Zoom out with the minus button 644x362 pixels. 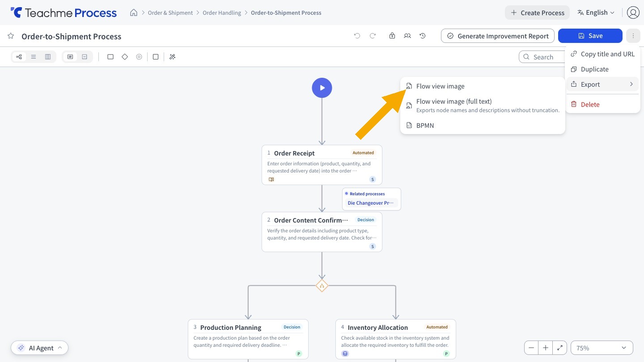tap(531, 348)
